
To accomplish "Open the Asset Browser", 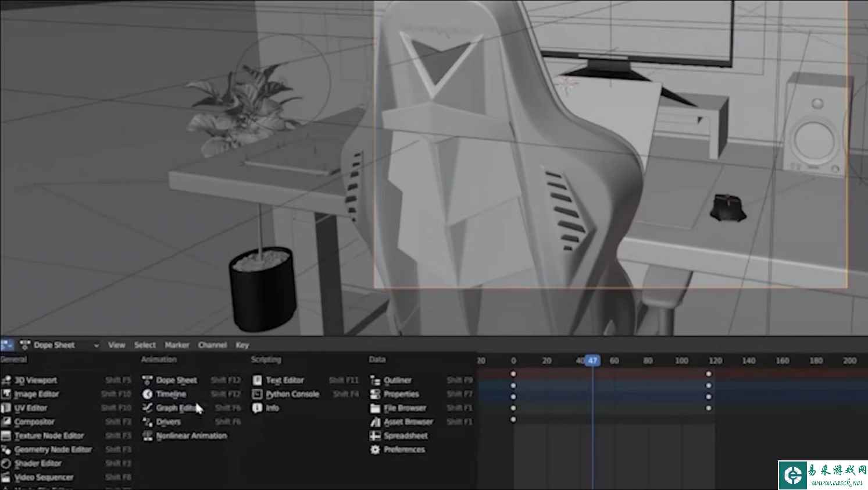I will (x=408, y=422).
